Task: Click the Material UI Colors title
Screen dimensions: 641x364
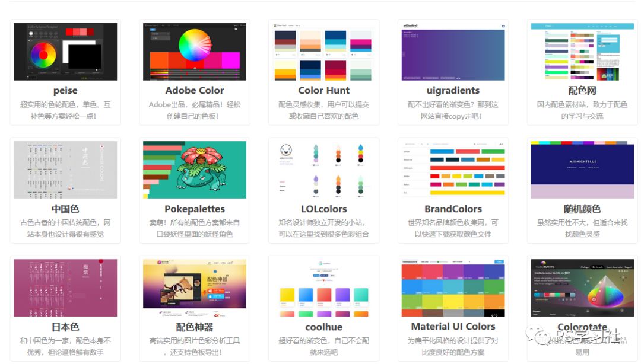Action: point(453,327)
